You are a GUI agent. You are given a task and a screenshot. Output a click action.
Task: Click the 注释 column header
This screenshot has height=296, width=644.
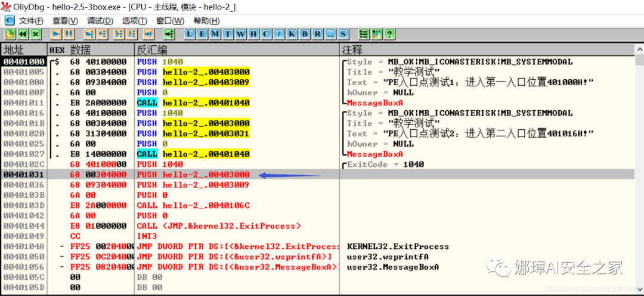[x=487, y=50]
